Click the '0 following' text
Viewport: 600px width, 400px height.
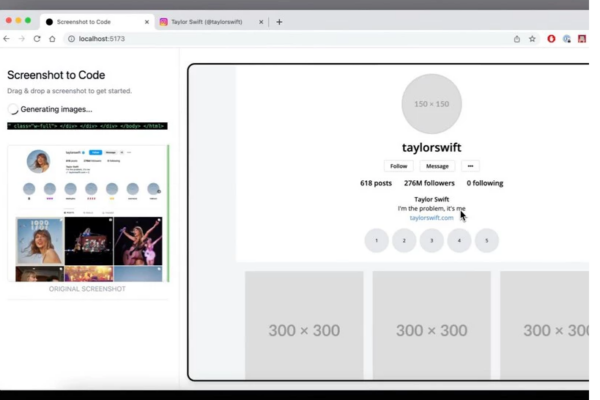coord(485,183)
